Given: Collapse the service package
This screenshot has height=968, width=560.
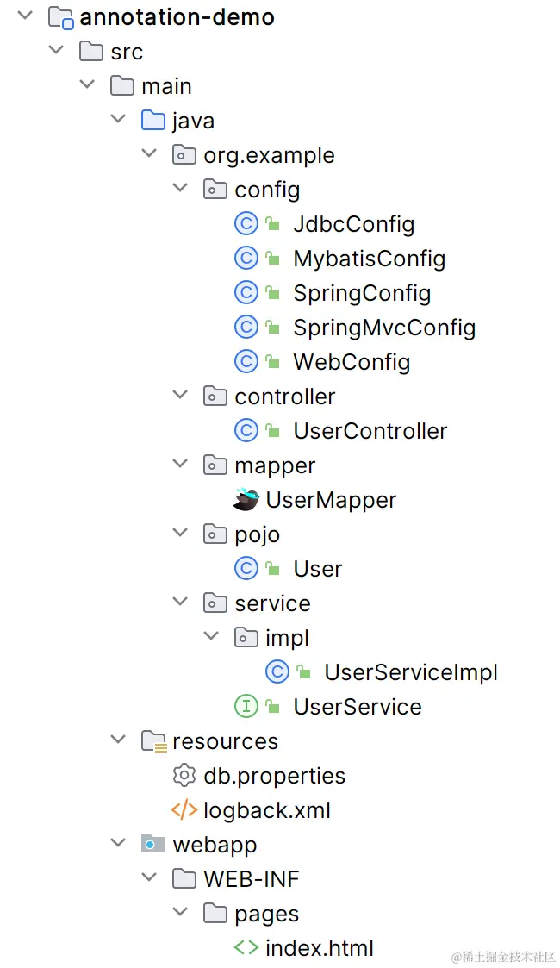Looking at the screenshot, I should (x=180, y=602).
